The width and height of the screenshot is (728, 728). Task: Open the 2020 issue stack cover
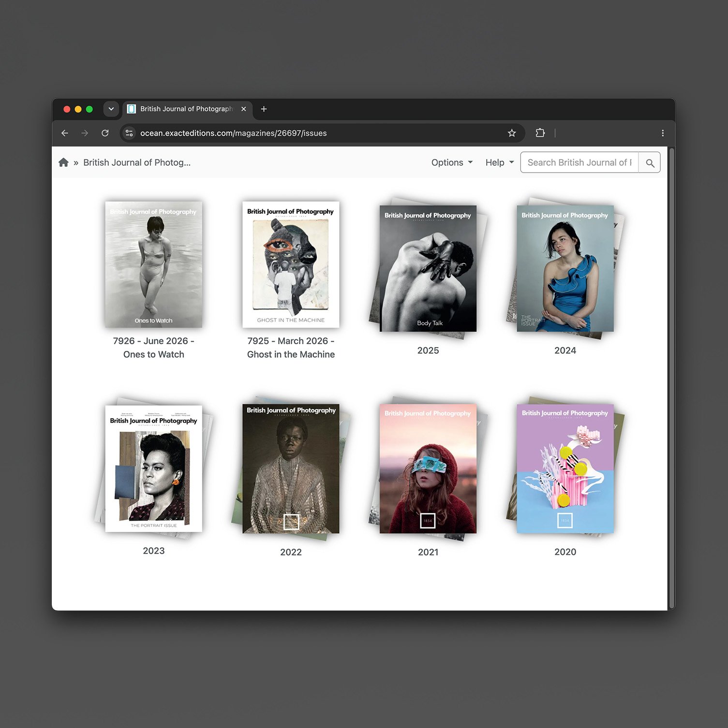pyautogui.click(x=565, y=468)
